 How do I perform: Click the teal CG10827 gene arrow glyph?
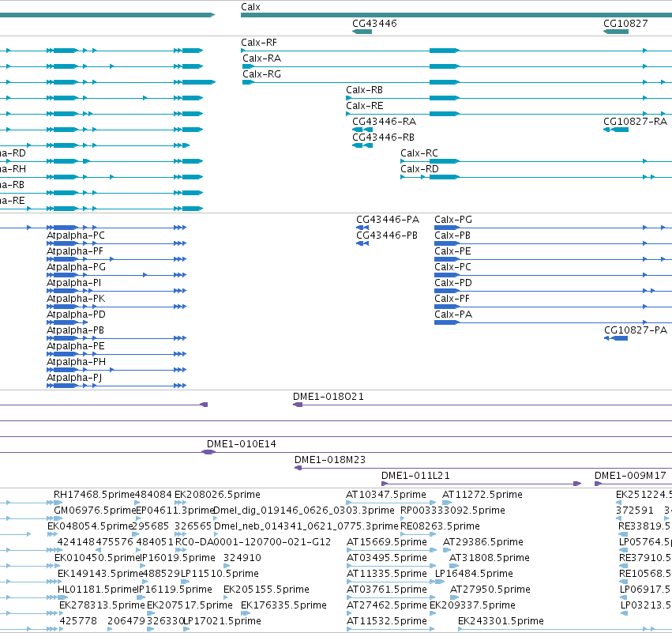coord(616,32)
